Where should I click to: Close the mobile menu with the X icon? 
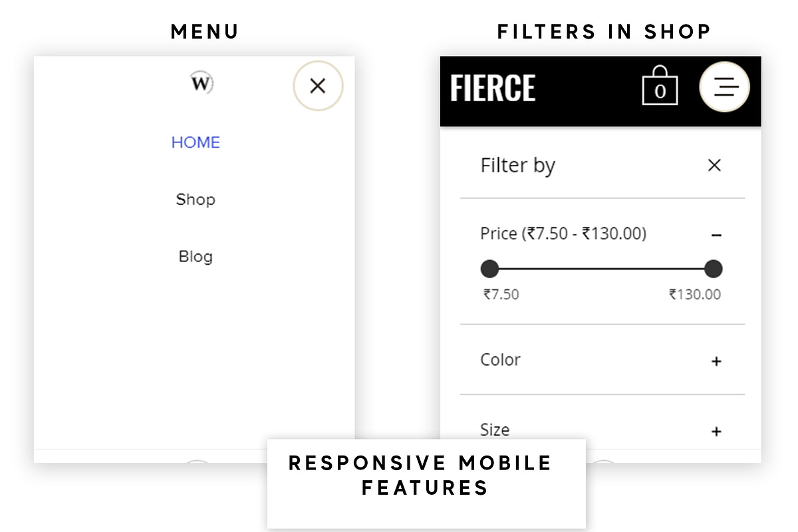point(318,86)
